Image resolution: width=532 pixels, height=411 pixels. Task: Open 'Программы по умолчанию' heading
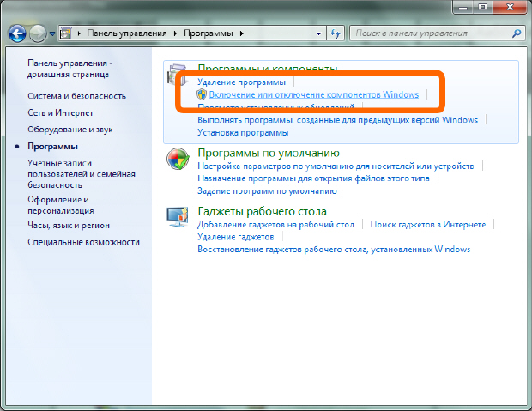pyautogui.click(x=269, y=153)
